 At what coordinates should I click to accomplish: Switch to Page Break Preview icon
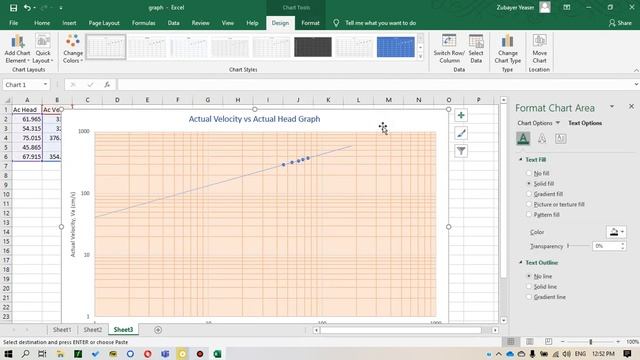point(548,341)
